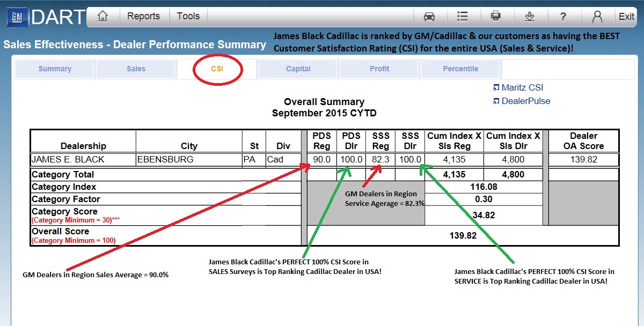This screenshot has width=644, height=326.
Task: Select the EBENSBURG city cell
Action: pos(189,160)
